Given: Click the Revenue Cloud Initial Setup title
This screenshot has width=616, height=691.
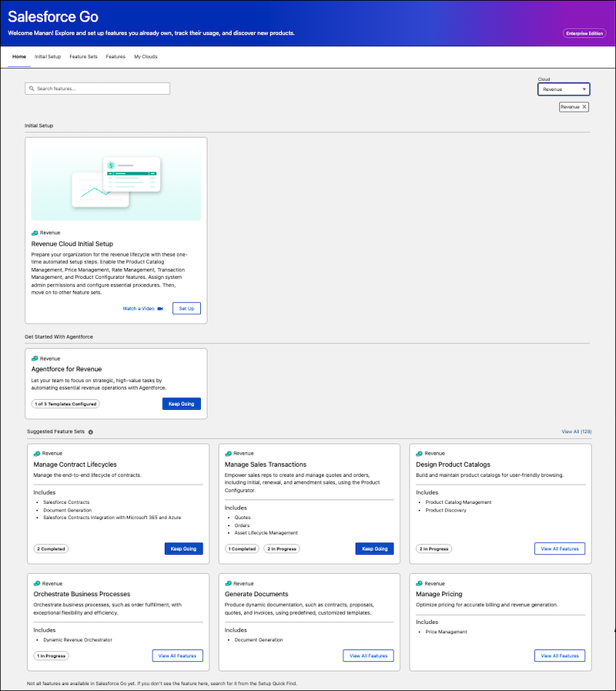Looking at the screenshot, I should click(72, 243).
